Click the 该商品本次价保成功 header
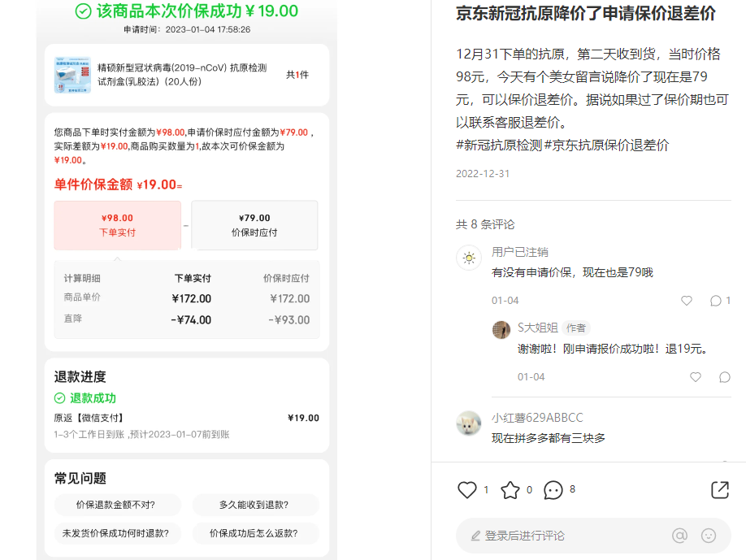This screenshot has width=746, height=560. click(x=187, y=11)
